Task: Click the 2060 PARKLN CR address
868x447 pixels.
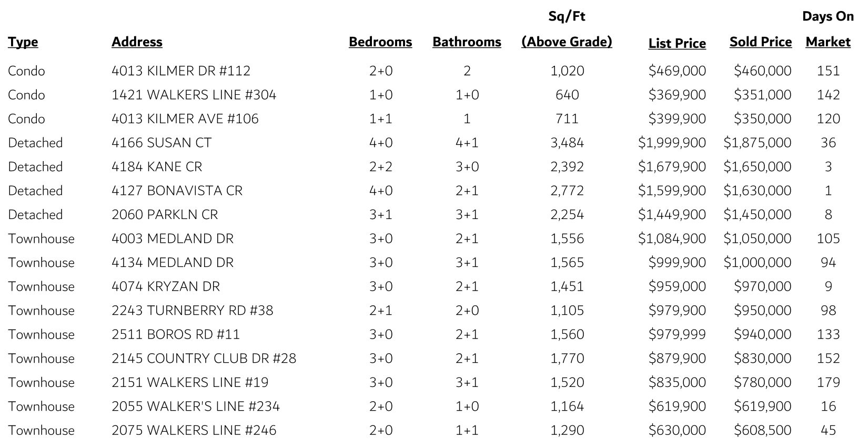Action: pyautogui.click(x=165, y=215)
